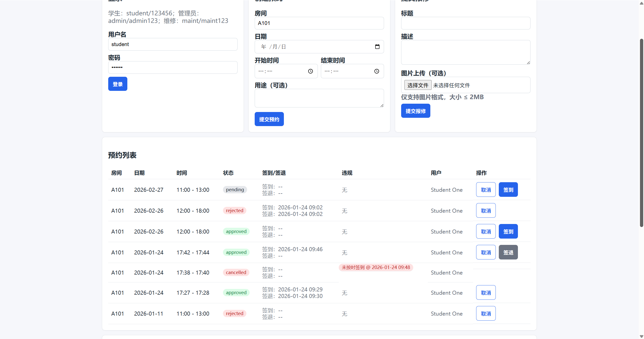
Task: Cancel the pending 2026-02-27 reservation
Action: coord(485,190)
